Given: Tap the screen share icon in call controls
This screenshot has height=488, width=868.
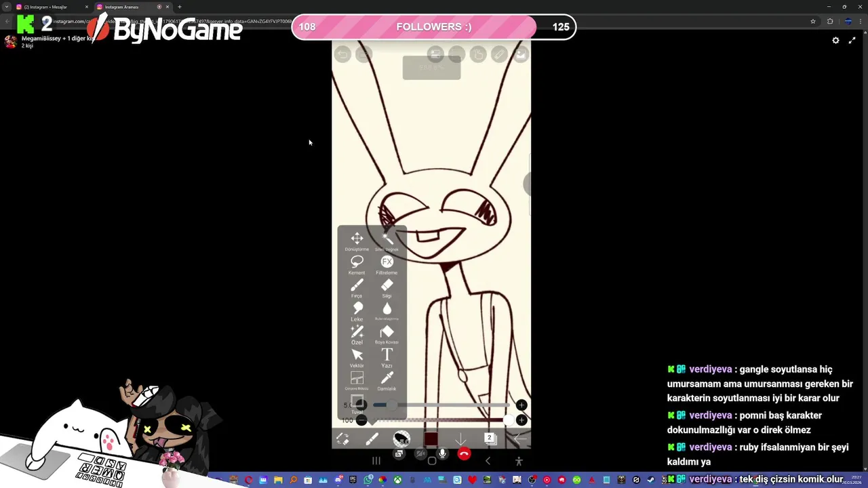Looking at the screenshot, I should click(399, 454).
